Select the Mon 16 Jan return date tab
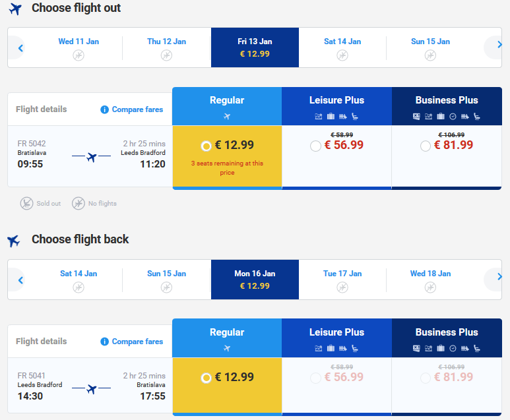 [255, 280]
